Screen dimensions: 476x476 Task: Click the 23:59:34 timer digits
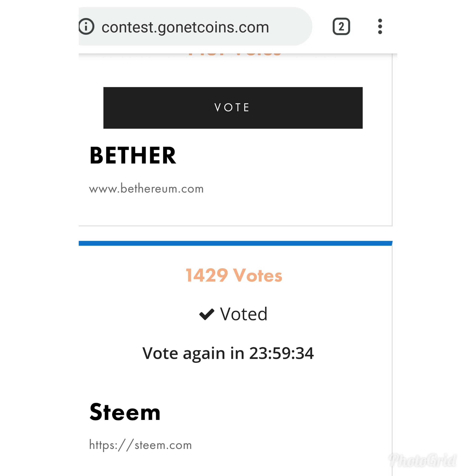coord(282,353)
